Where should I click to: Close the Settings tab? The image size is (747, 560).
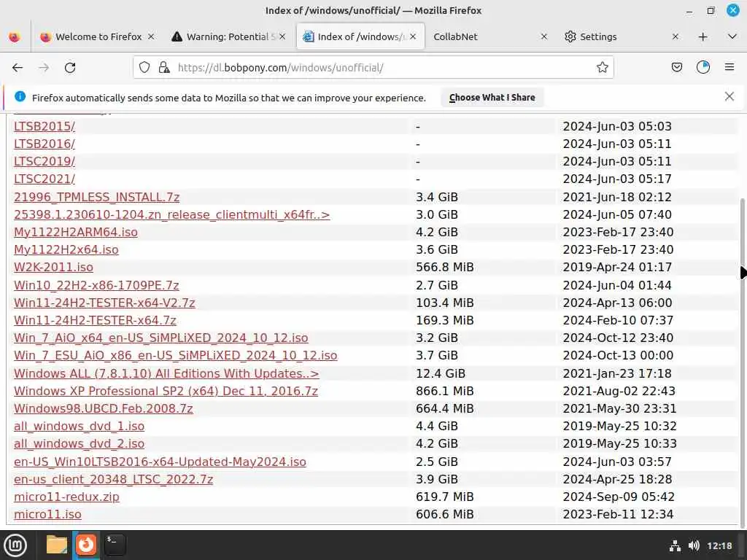coord(675,36)
